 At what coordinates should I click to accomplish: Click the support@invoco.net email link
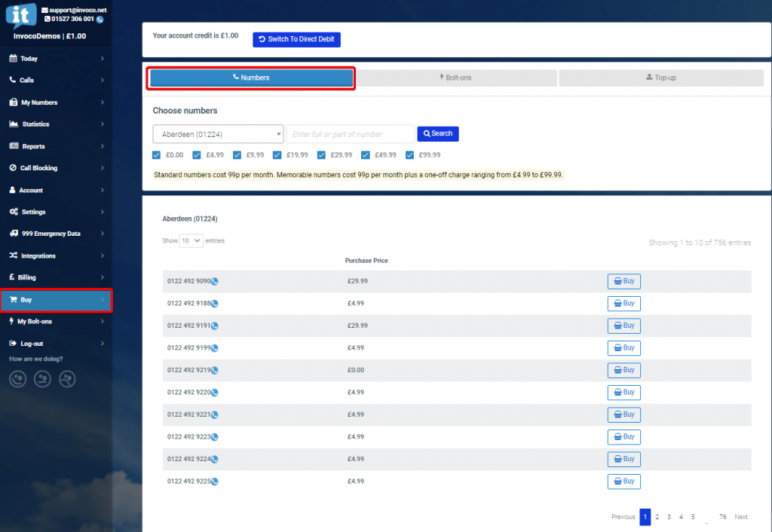point(78,10)
